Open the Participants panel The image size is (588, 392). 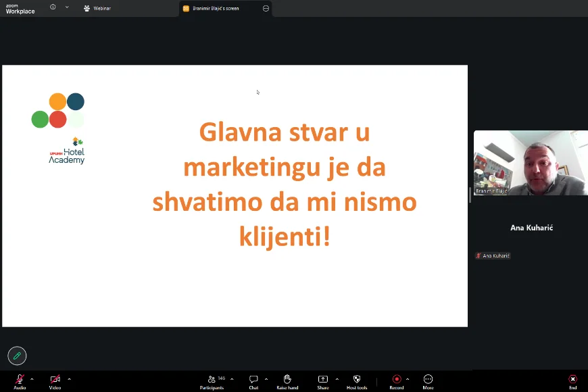(x=212, y=379)
